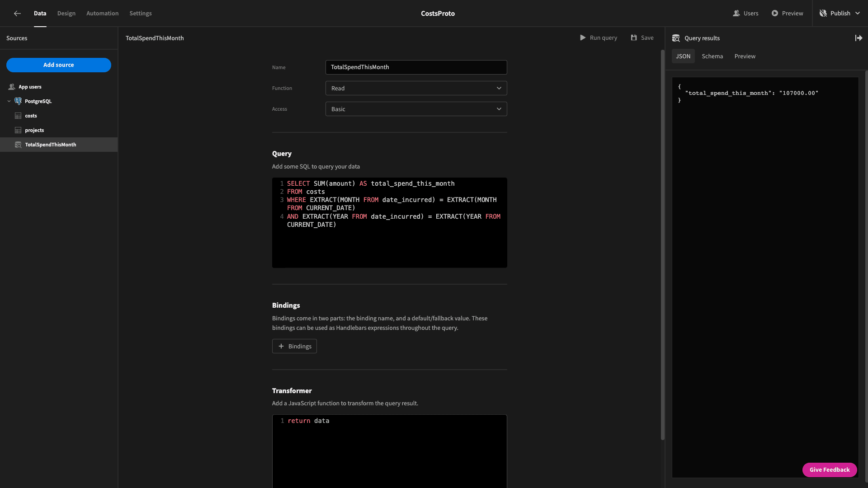Click the Preview play icon in header
Viewport: 868px width, 488px height.
coord(775,14)
